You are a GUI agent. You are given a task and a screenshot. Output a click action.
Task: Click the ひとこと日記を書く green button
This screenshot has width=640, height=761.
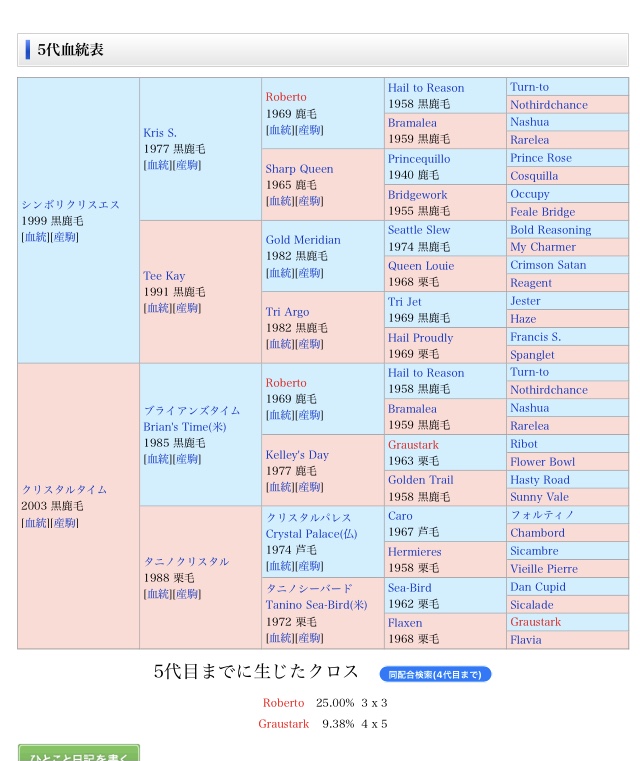point(78,754)
